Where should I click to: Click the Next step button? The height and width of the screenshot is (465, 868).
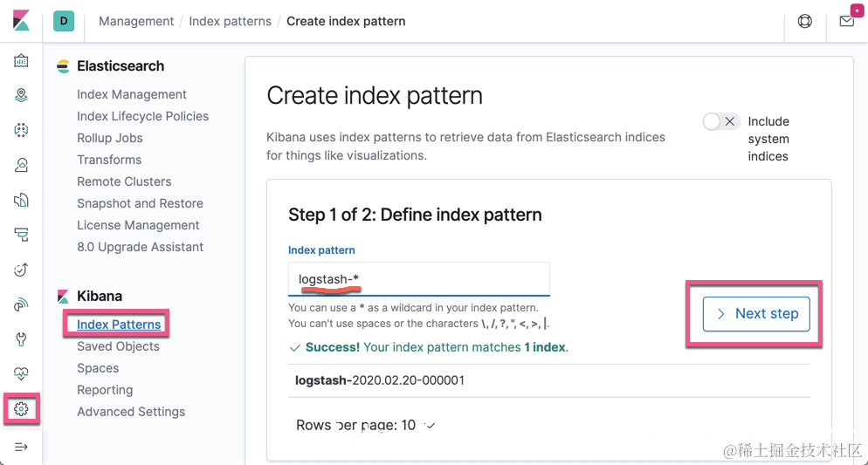pos(756,314)
